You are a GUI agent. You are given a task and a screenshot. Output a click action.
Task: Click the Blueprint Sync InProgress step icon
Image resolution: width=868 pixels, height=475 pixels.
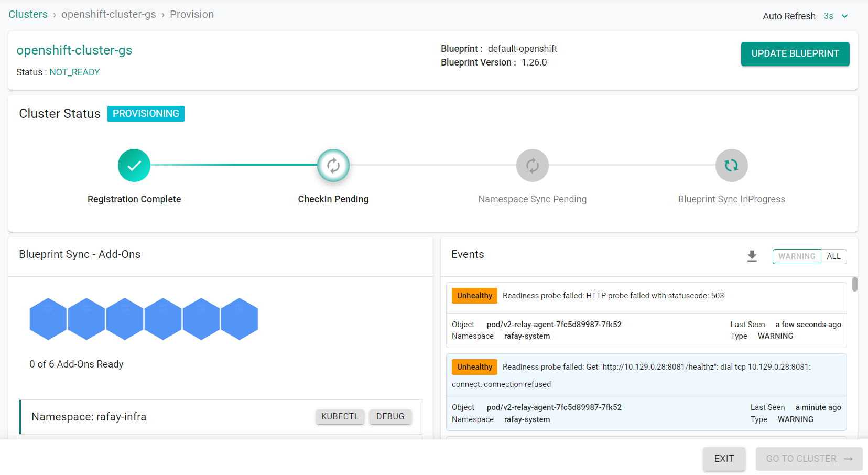[x=732, y=166]
